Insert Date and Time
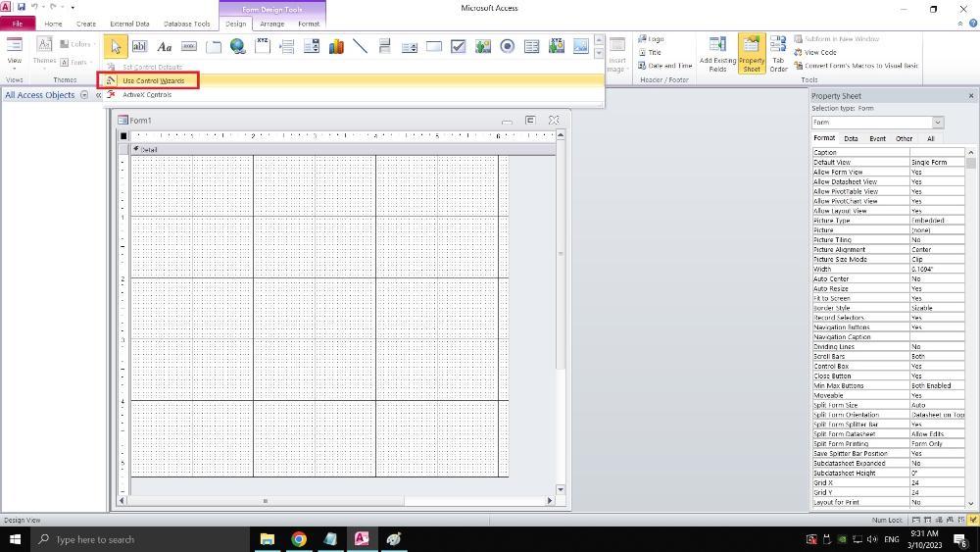The image size is (980, 552). point(664,66)
